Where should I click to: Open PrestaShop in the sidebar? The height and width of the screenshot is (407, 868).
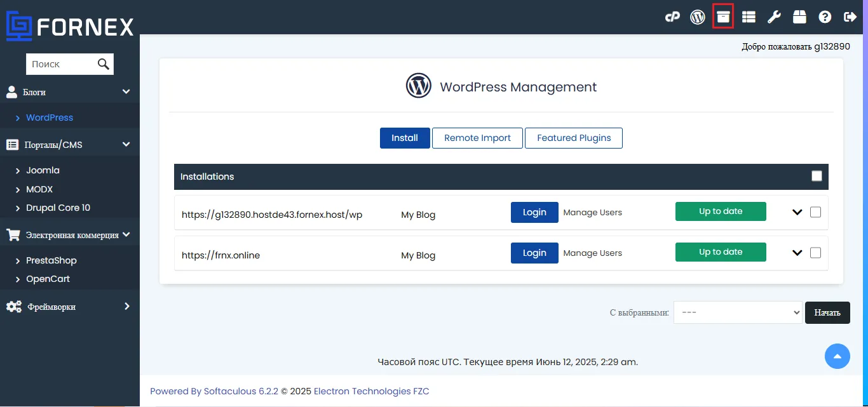pos(51,260)
